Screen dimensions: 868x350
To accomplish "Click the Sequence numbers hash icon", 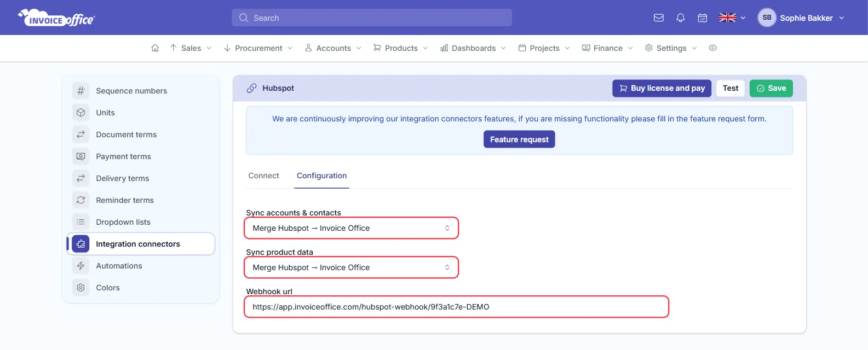I will (81, 91).
